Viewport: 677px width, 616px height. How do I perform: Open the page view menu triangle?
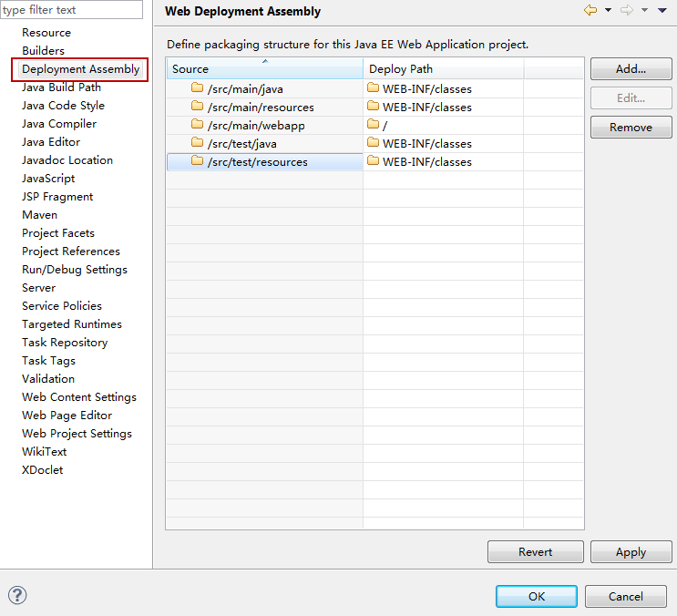(x=662, y=10)
